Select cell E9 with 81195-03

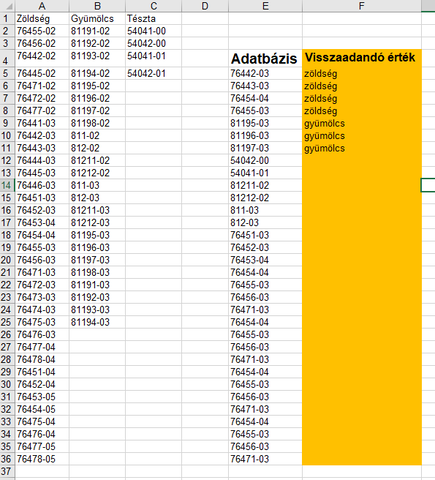click(265, 123)
